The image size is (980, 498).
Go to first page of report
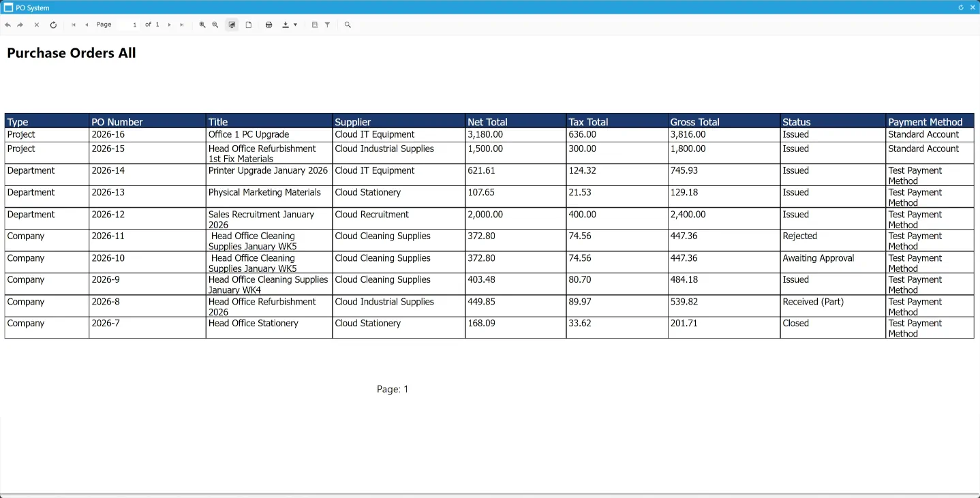click(74, 25)
